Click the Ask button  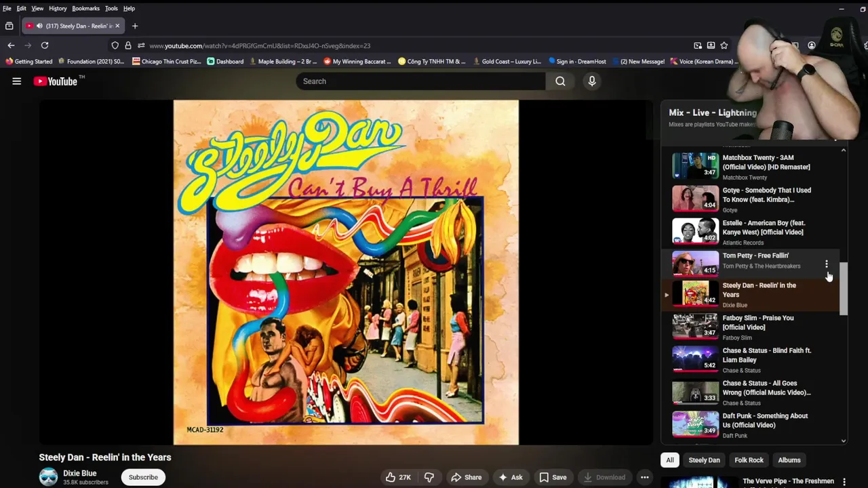click(x=511, y=477)
